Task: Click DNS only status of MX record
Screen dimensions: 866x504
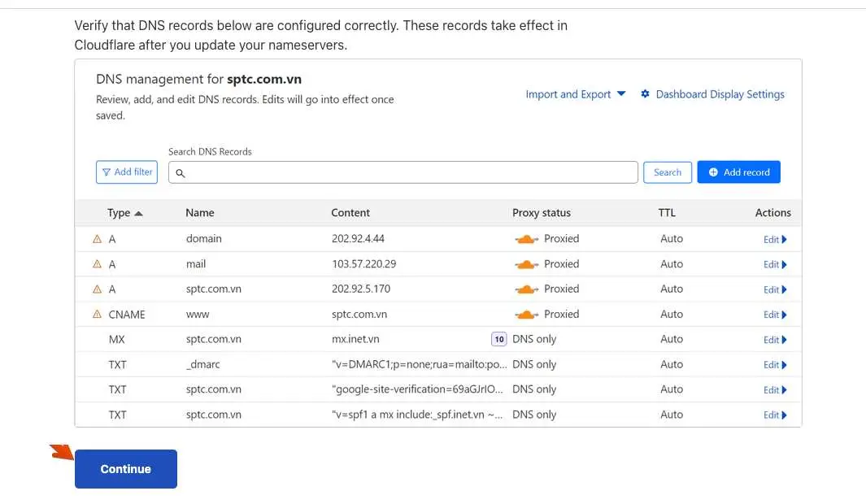Action: pos(534,339)
